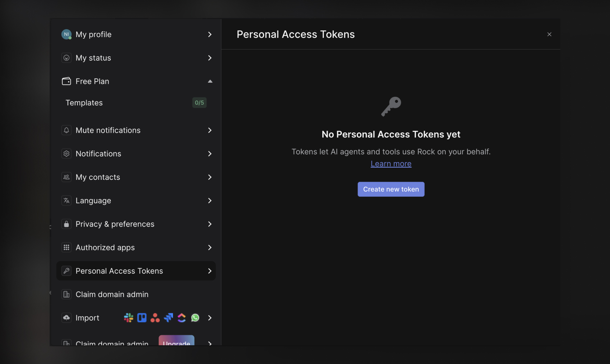Open the Authorized apps item

coord(136,247)
